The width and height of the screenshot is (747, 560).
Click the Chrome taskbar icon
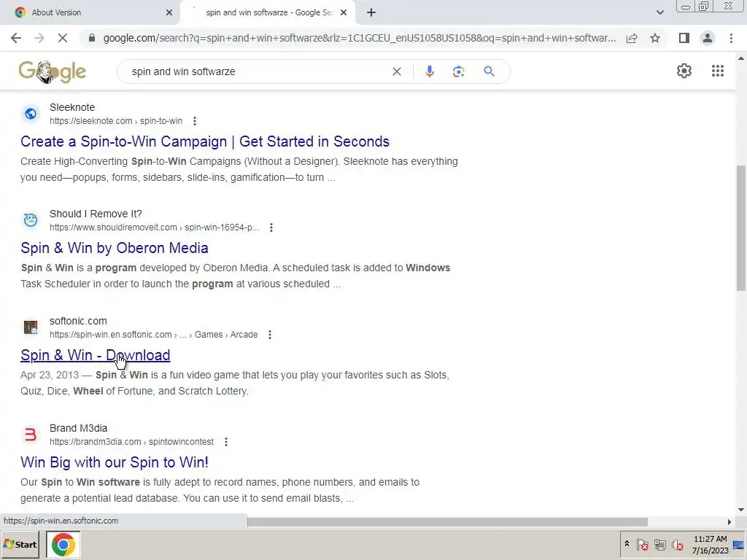[63, 544]
